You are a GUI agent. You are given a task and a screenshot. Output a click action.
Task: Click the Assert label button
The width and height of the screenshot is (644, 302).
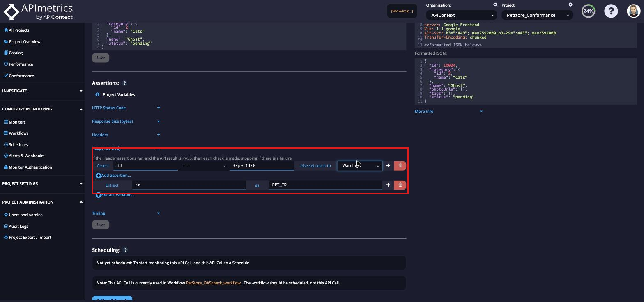tap(103, 166)
